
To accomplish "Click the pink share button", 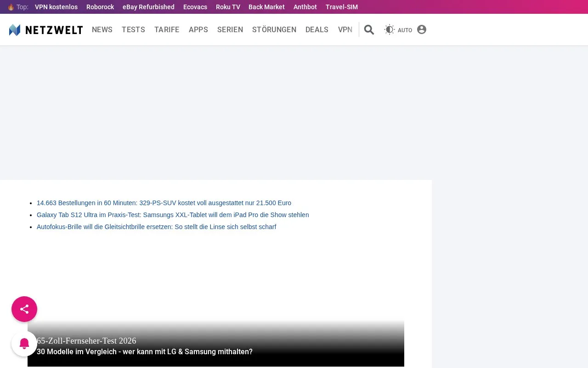I will pyautogui.click(x=24, y=309).
